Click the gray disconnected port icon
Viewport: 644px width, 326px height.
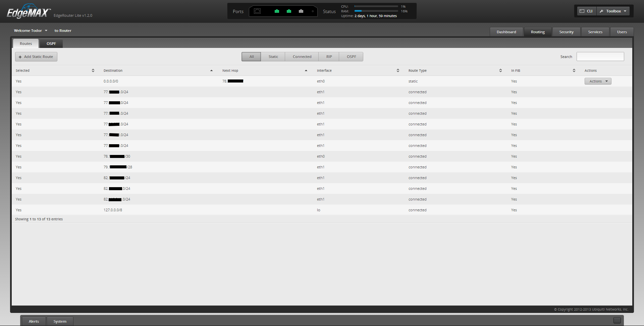coord(301,11)
